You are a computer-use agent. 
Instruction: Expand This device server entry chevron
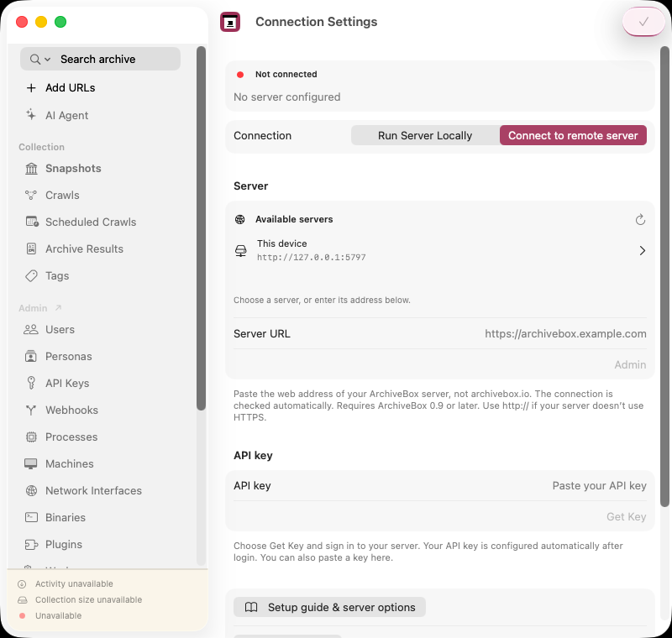pos(642,250)
